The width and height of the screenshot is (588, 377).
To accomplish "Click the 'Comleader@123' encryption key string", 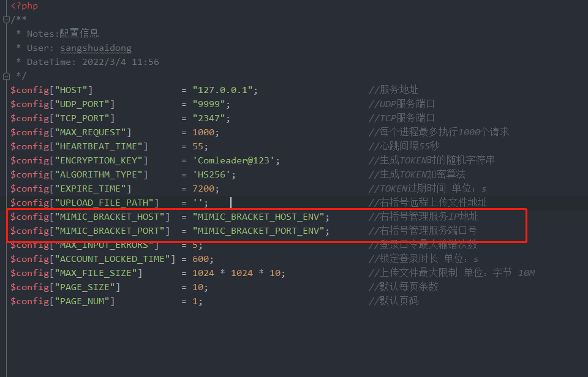I will (x=233, y=160).
